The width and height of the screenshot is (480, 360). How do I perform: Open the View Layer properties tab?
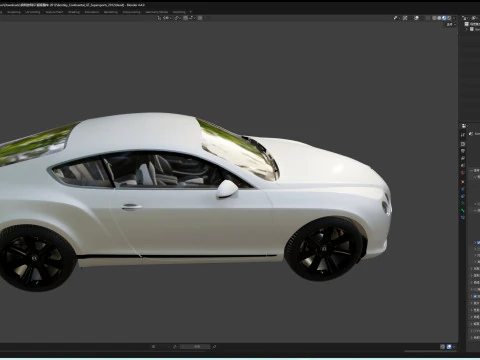coord(463,158)
